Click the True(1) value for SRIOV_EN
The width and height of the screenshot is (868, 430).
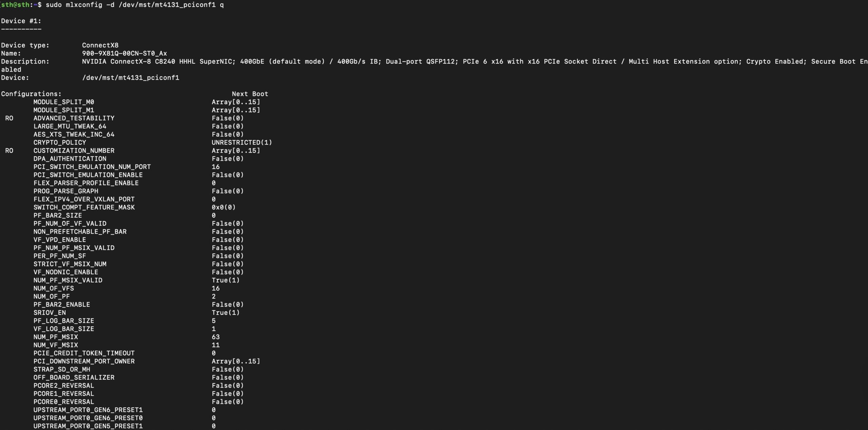click(225, 313)
